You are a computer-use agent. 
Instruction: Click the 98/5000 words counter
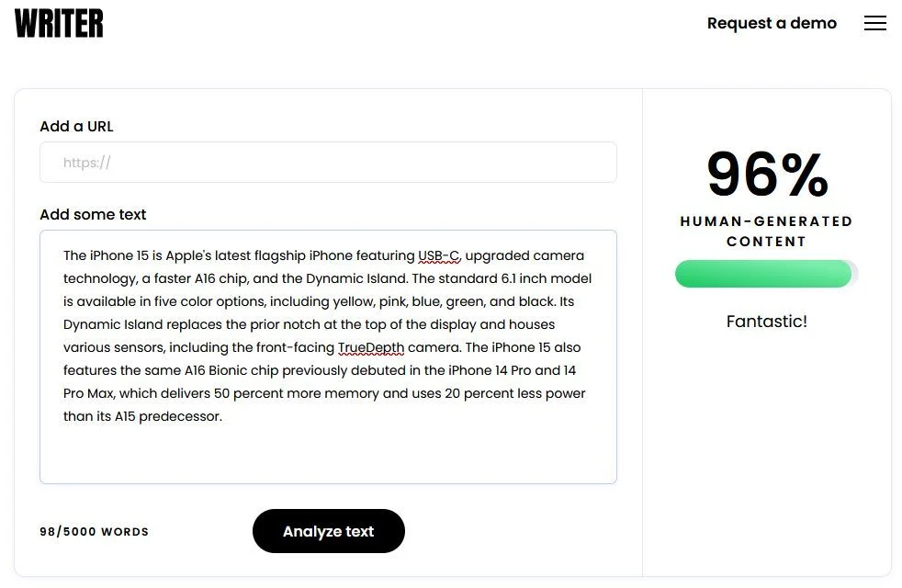coord(94,532)
